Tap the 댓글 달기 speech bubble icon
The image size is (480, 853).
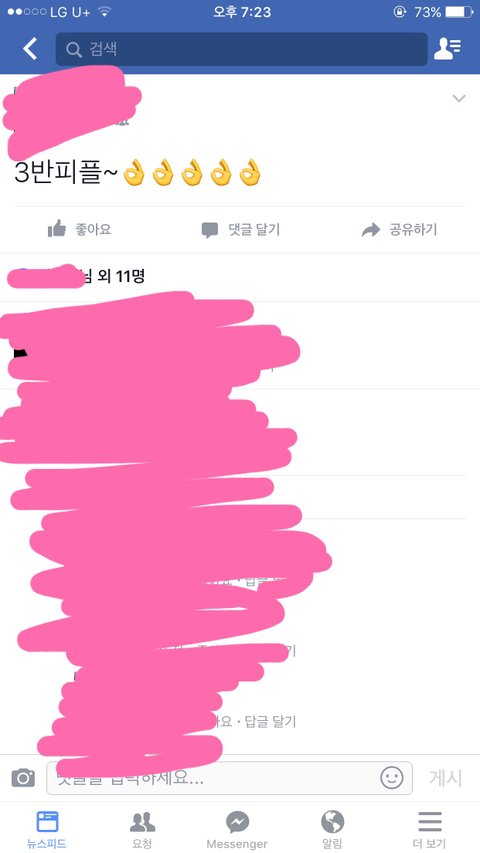click(210, 230)
